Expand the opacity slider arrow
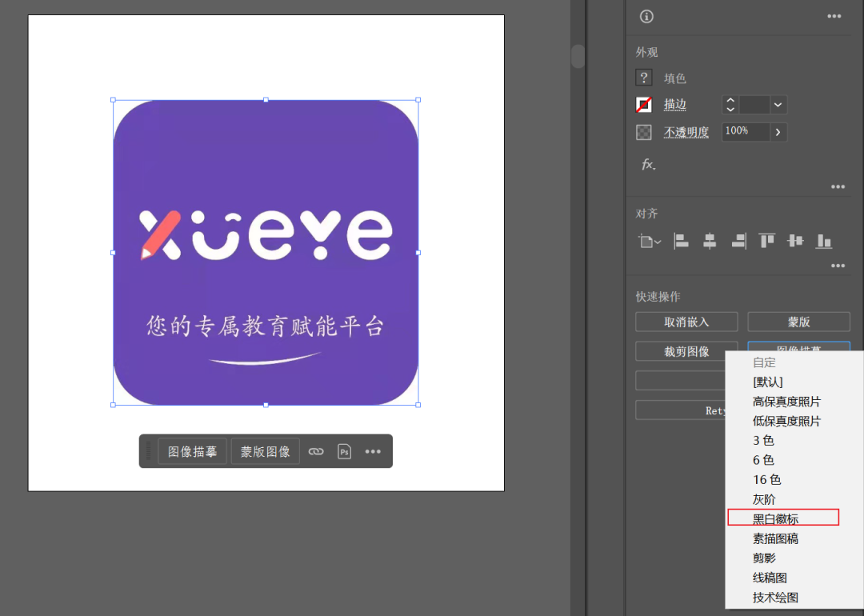The image size is (864, 616). pos(778,132)
